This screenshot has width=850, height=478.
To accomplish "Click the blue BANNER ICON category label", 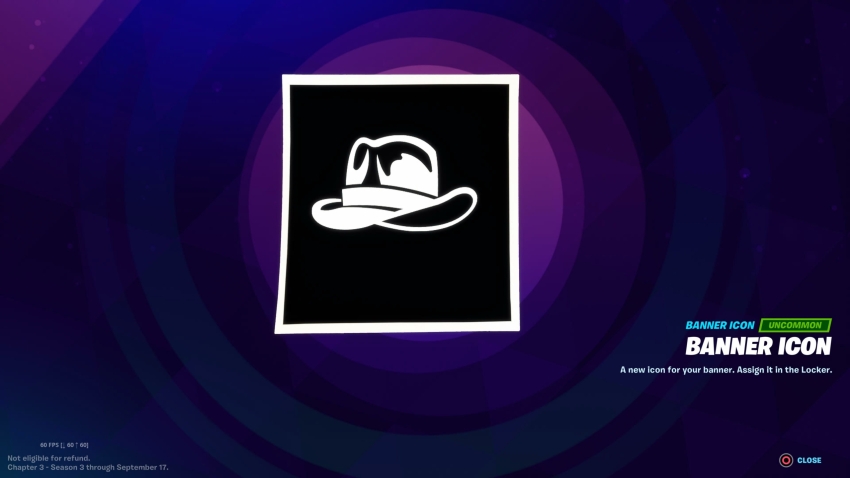I will (x=720, y=325).
